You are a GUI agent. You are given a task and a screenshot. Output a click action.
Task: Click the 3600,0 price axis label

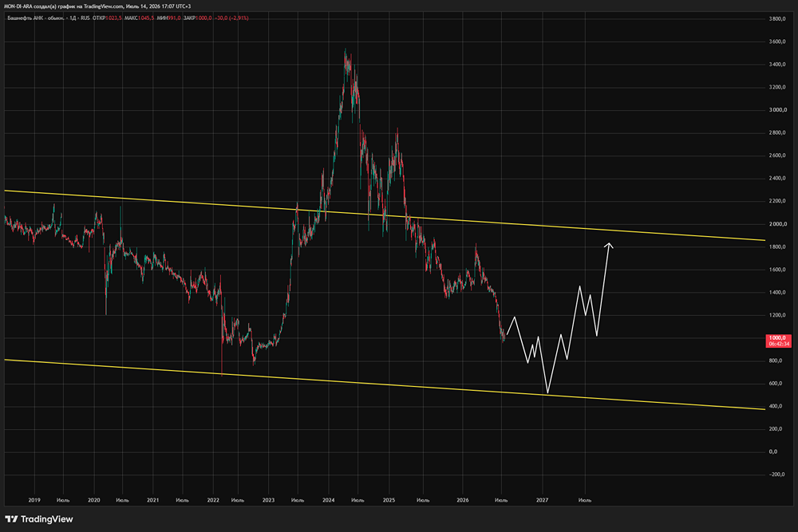(777, 41)
